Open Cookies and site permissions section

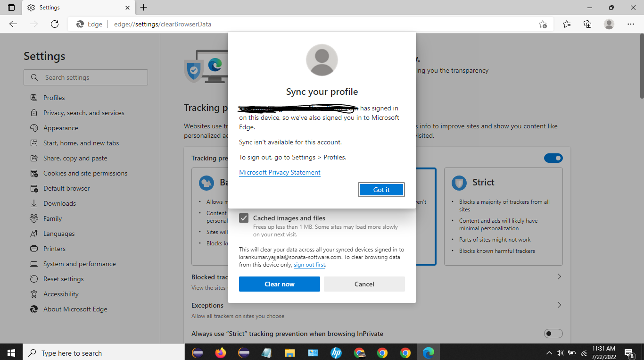85,173
